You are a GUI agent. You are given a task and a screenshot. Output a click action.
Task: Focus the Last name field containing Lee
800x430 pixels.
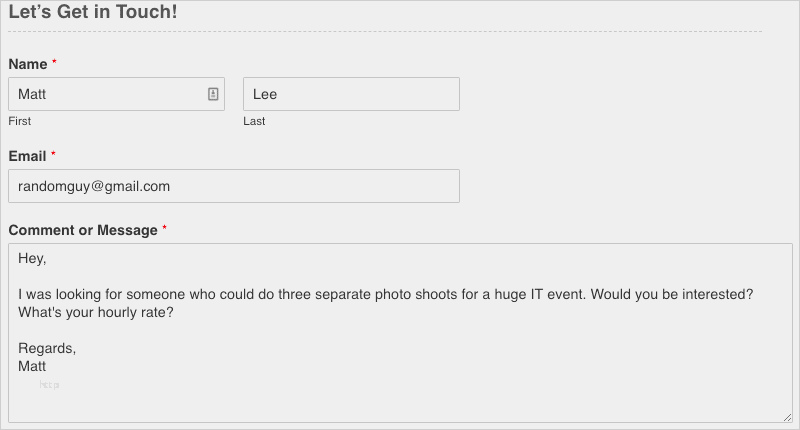351,94
